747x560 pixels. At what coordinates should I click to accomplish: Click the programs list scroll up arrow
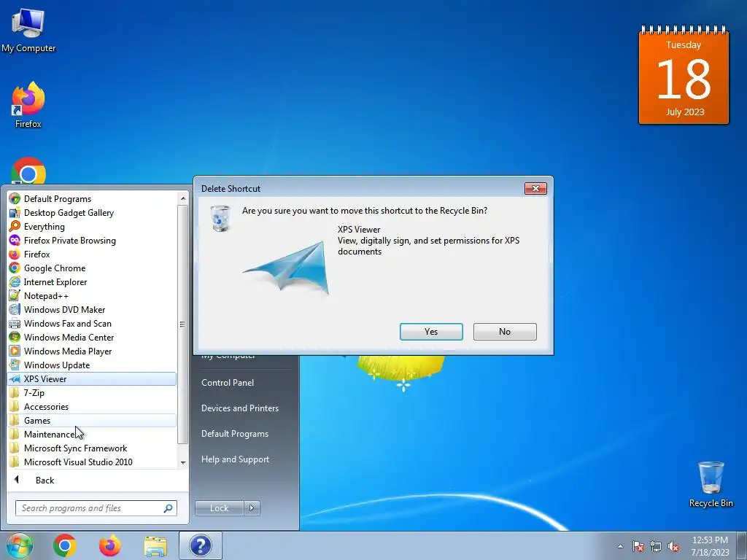pyautogui.click(x=183, y=198)
